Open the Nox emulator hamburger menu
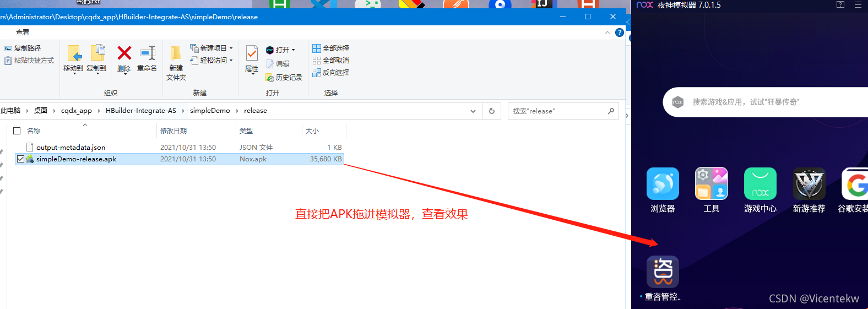868x309 pixels. coord(858,5)
